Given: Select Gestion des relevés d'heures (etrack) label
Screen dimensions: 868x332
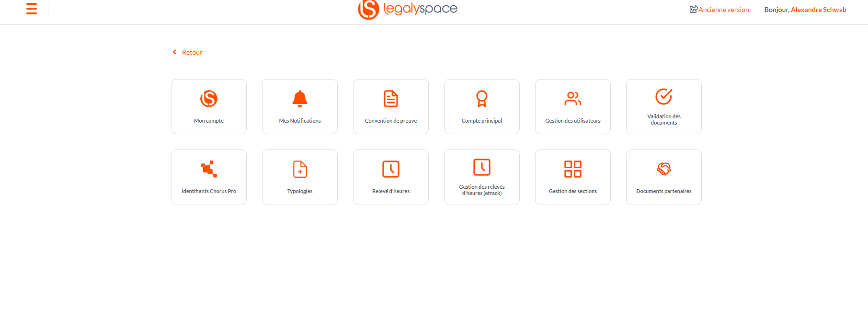Looking at the screenshot, I should 482,190.
